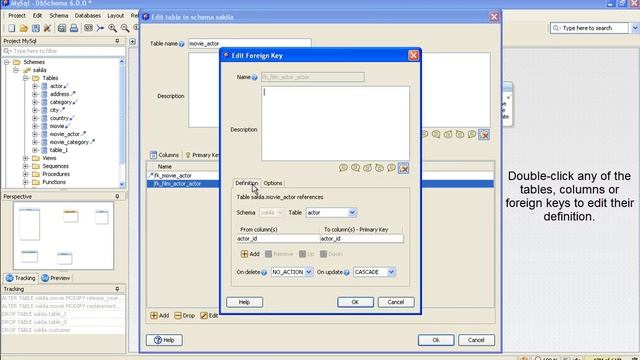Click red X comment icon in Edit table dialog
This screenshot has height=360, width=640.
(x=484, y=134)
